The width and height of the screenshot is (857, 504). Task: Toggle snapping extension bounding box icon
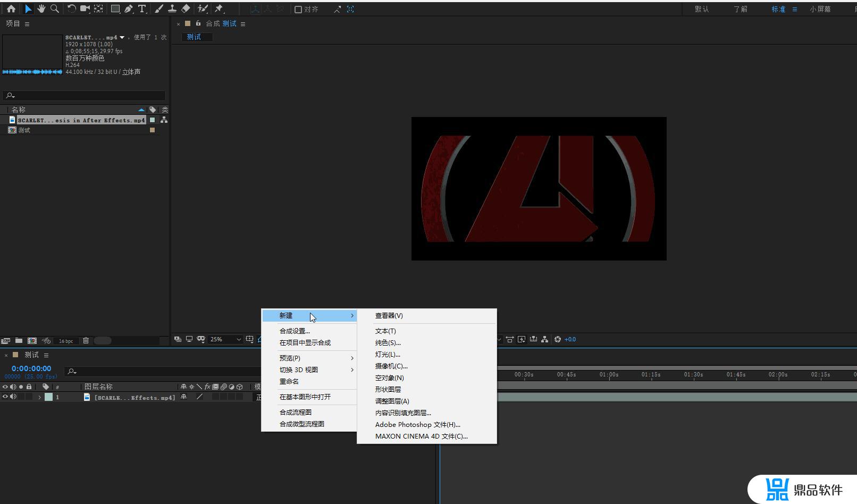pos(350,9)
